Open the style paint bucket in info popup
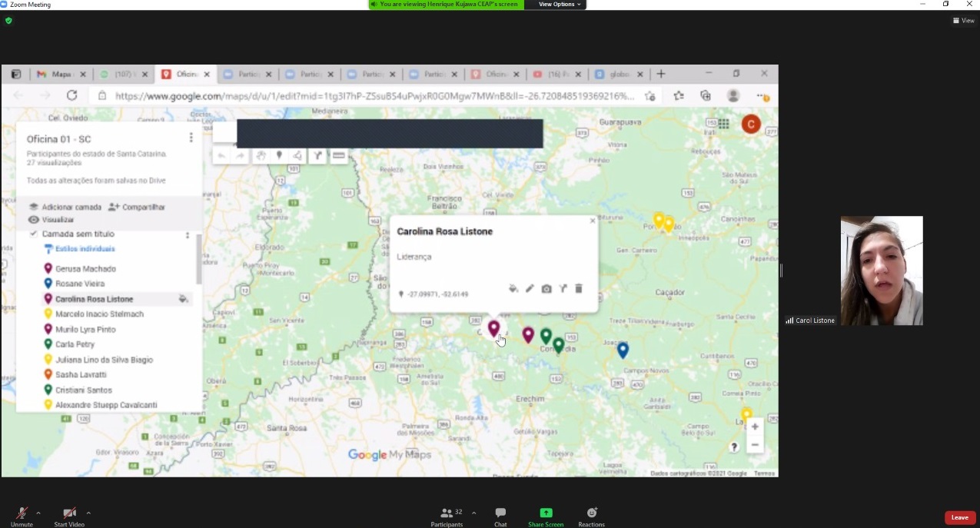 513,289
